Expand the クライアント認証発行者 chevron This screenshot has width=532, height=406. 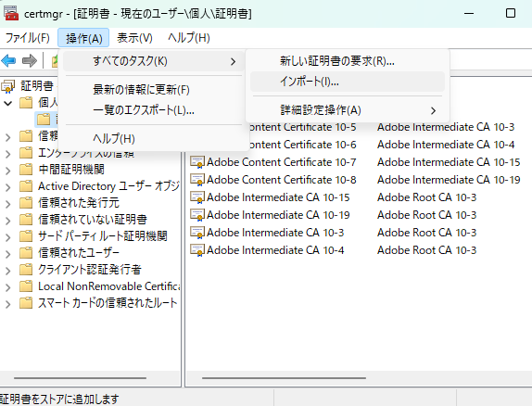tap(7, 271)
